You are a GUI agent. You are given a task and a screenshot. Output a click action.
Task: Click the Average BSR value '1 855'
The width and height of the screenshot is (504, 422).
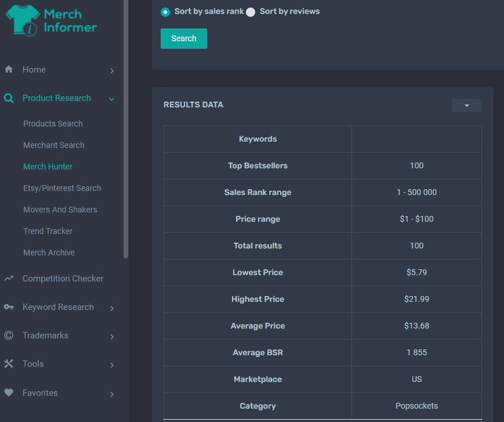click(416, 352)
